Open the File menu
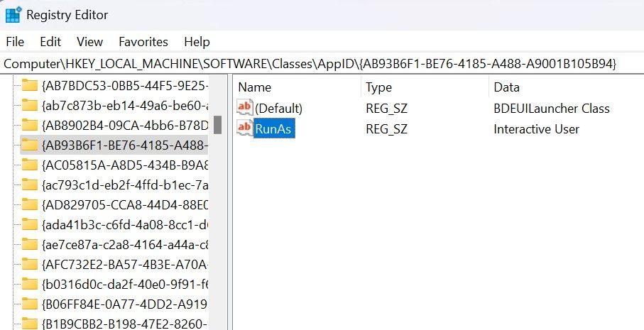Screen dimensions: 644x330 (15, 42)
